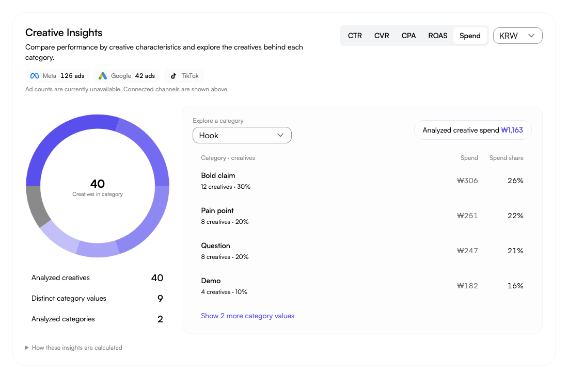The image size is (568, 392).
Task: Click the Distinct category values stat row
Action: 97,298
